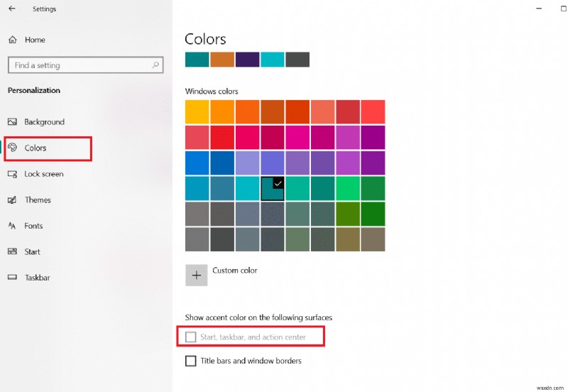Click the Start menu tile icon
Screen dimensions: 568x392
12,251
